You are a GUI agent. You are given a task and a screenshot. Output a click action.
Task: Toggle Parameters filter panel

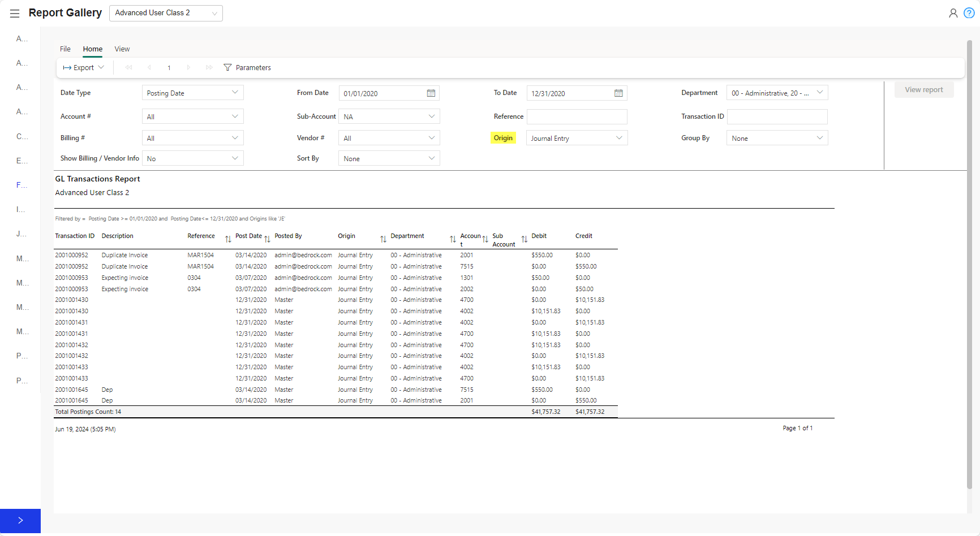coord(247,67)
